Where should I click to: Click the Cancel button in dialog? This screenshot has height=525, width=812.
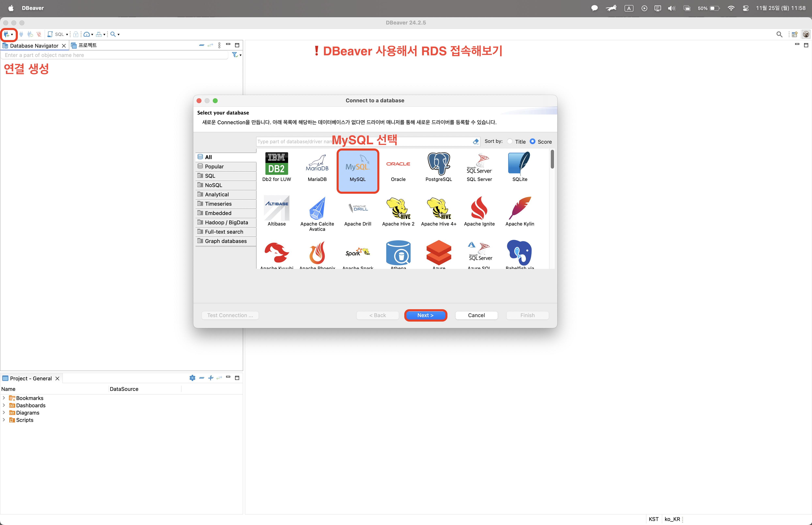point(476,315)
